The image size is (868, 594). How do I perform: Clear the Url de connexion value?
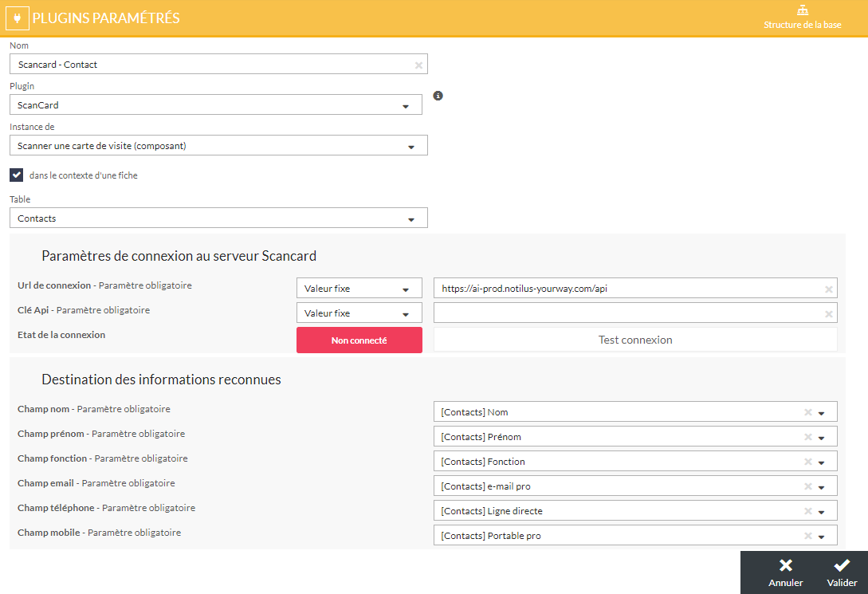click(828, 289)
